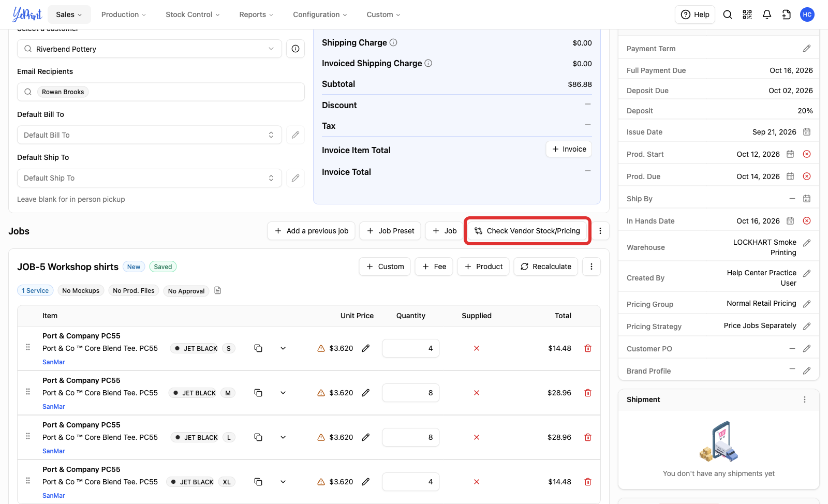Expand the JET BLACK XL item chevron
Screen dimensions: 828x504
pyautogui.click(x=283, y=482)
